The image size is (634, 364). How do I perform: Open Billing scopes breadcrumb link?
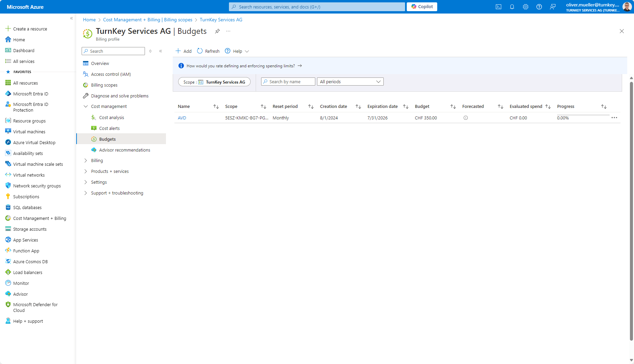click(x=148, y=20)
